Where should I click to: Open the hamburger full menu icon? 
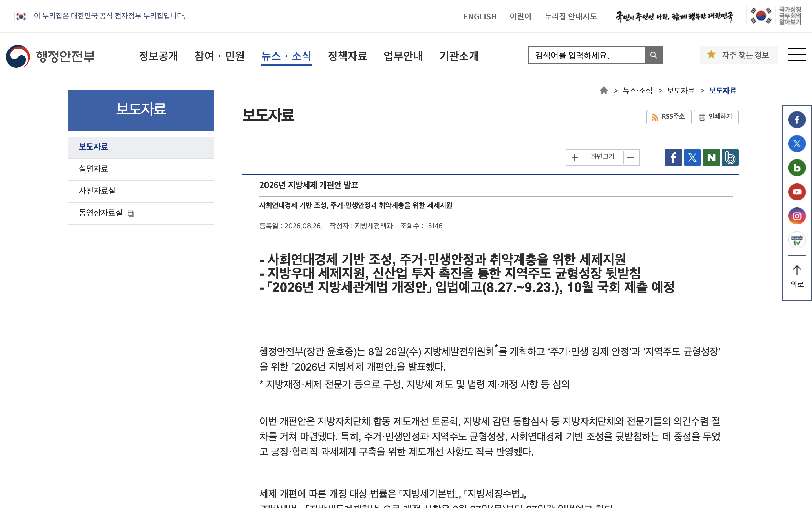[796, 54]
